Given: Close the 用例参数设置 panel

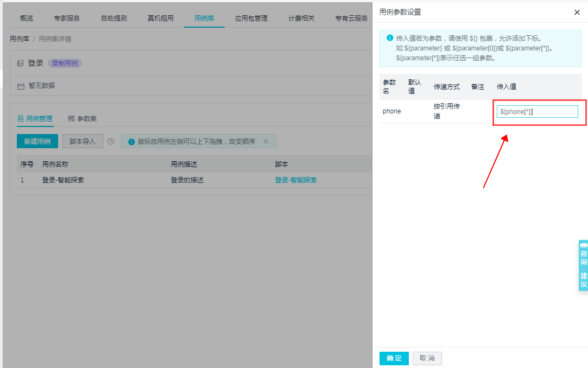Looking at the screenshot, I should [577, 12].
